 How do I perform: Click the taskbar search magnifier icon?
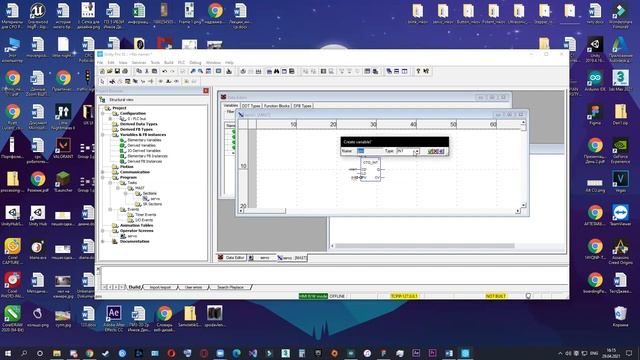(x=24, y=353)
